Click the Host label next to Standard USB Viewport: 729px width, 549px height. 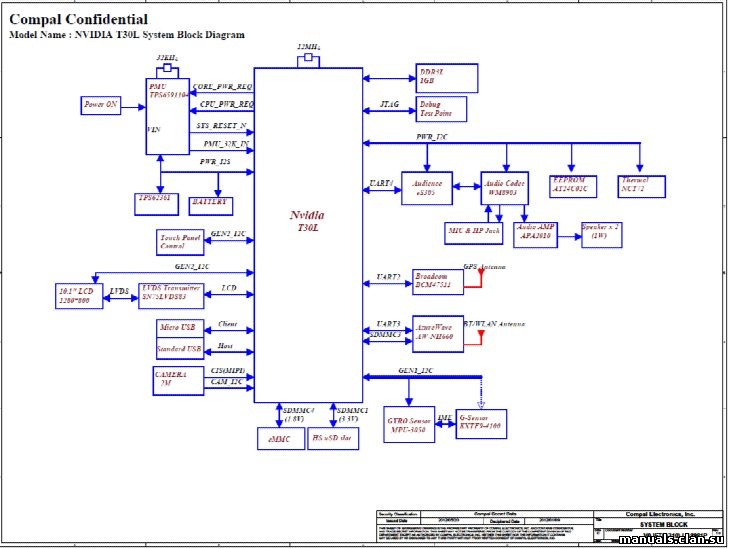point(225,346)
